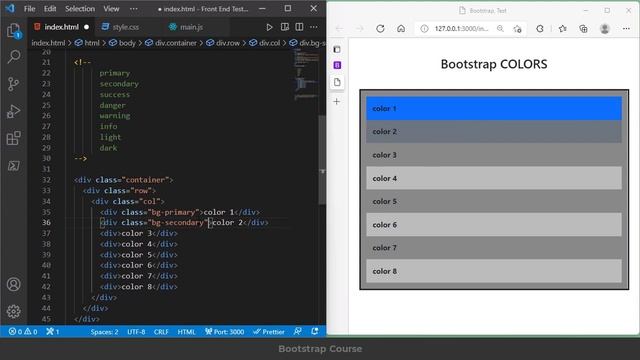Add a new tab in vertical tabs bar

336,101
